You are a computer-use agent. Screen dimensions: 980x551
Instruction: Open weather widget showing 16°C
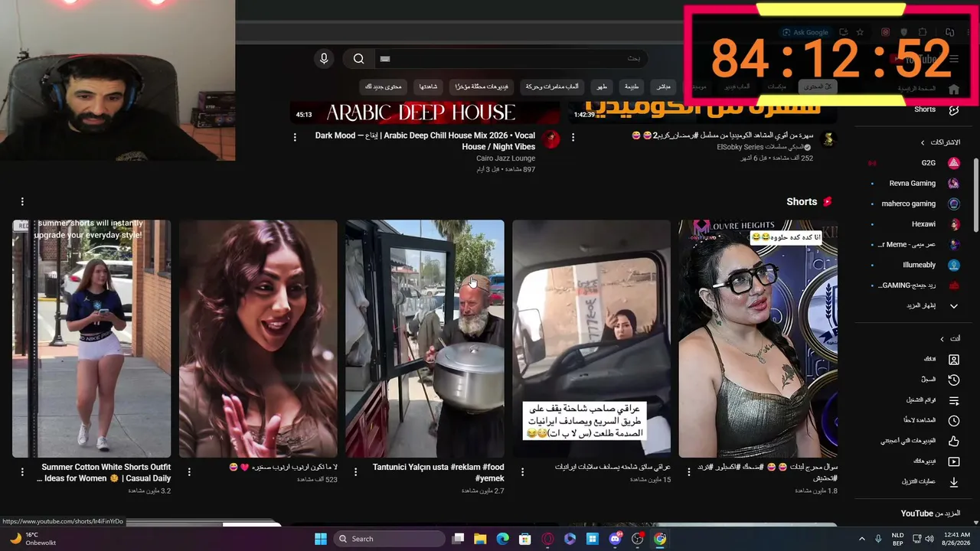(33, 539)
